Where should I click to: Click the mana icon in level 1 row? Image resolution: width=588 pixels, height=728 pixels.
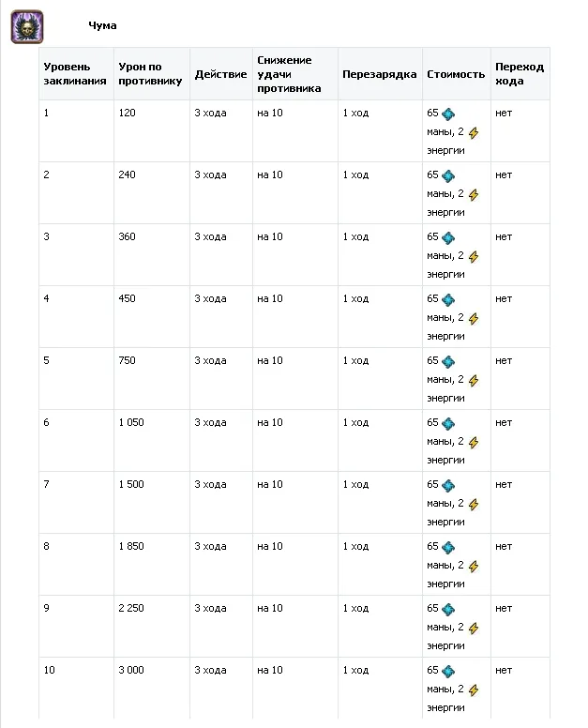coord(448,114)
